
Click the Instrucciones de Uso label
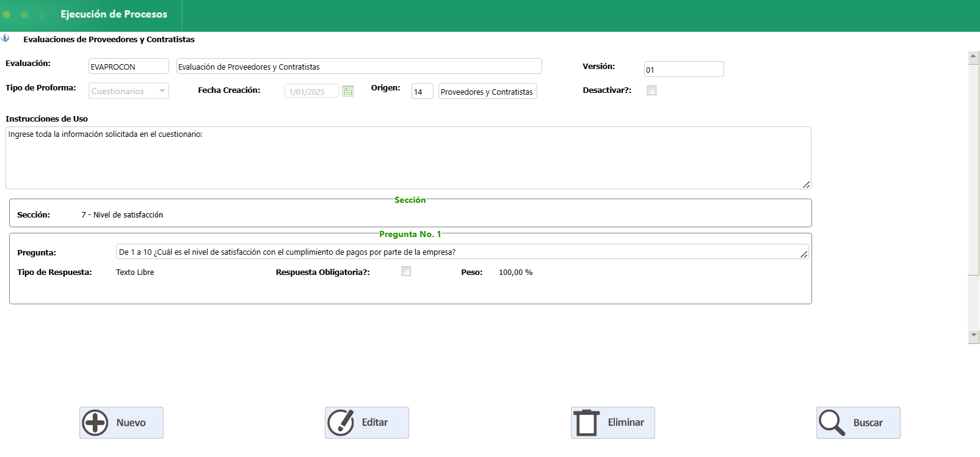(46, 119)
